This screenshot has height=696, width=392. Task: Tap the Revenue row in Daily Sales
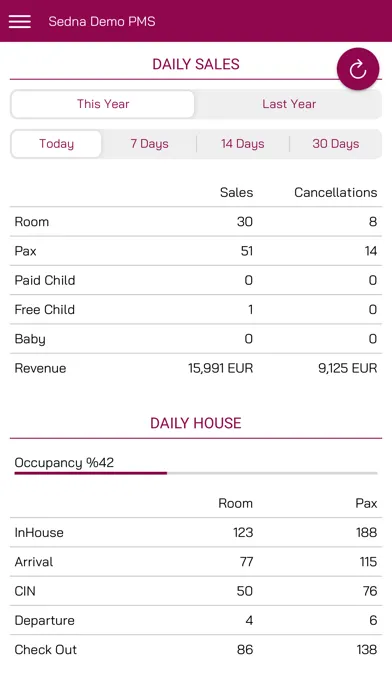pyautogui.click(x=196, y=368)
